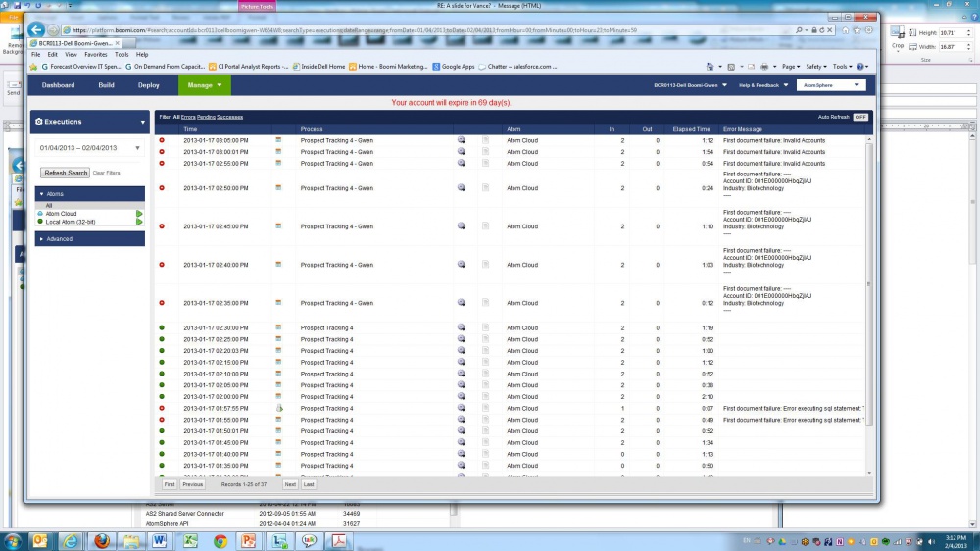Select the BCR0113-Dell Boomi-Gwen browser tab

point(73,43)
